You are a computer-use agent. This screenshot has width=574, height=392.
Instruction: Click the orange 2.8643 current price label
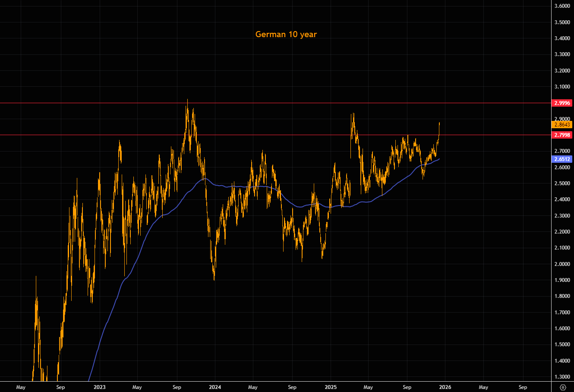pyautogui.click(x=562, y=124)
